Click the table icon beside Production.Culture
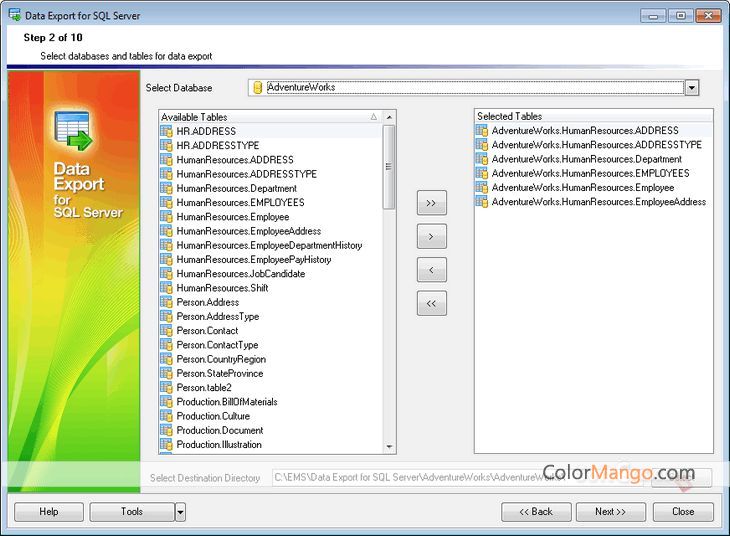The image size is (730, 536). pos(166,416)
